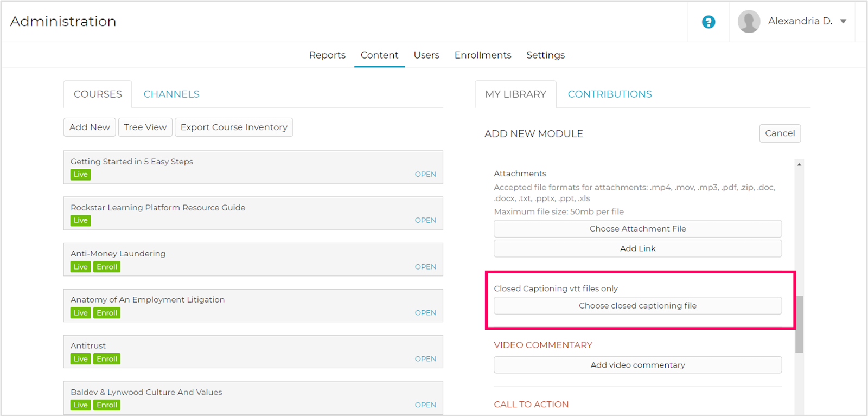Click Choose Attachment File

[637, 229]
